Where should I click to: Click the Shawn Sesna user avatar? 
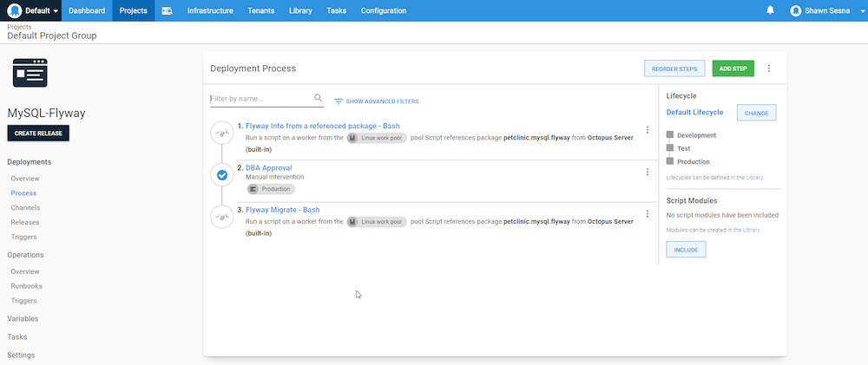click(795, 10)
